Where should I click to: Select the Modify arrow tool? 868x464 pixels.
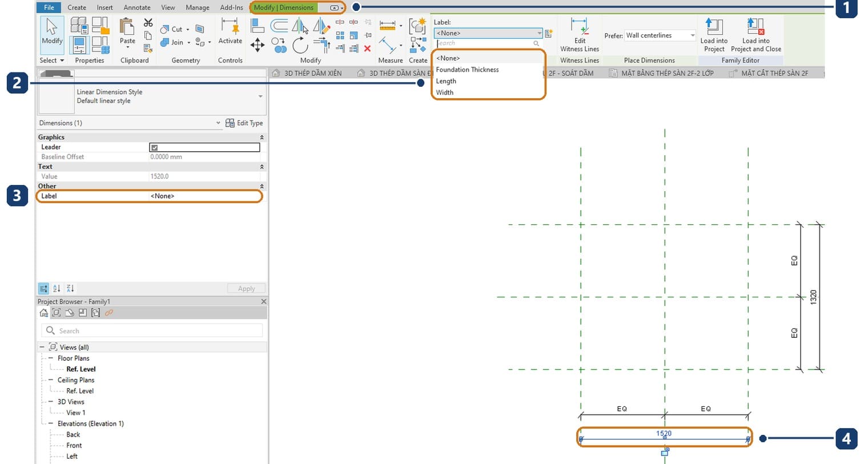pos(52,31)
